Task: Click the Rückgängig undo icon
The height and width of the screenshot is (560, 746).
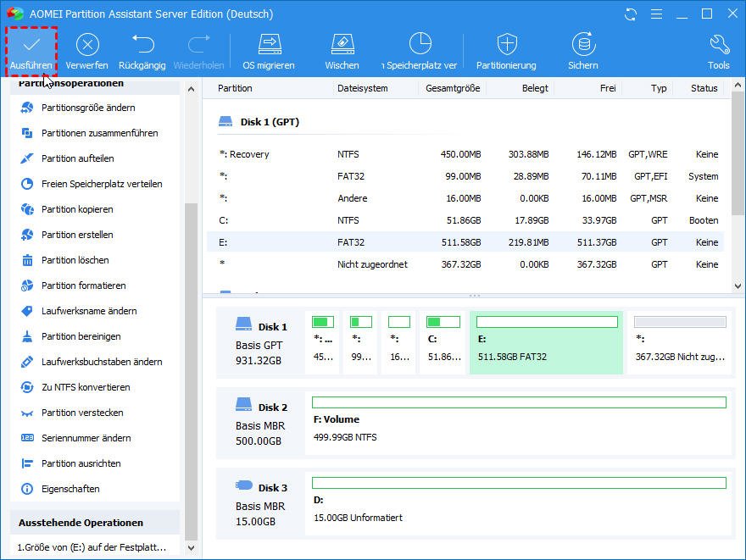Action: (x=142, y=45)
